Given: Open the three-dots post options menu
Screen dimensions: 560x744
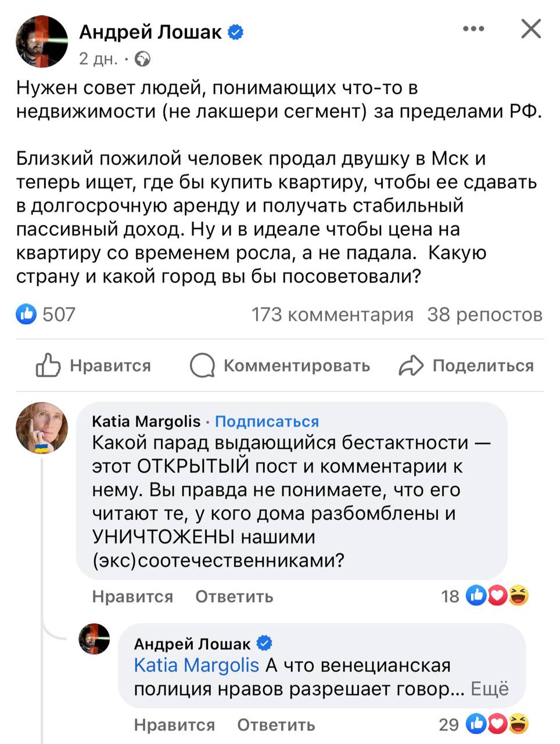Looking at the screenshot, I should click(x=473, y=28).
